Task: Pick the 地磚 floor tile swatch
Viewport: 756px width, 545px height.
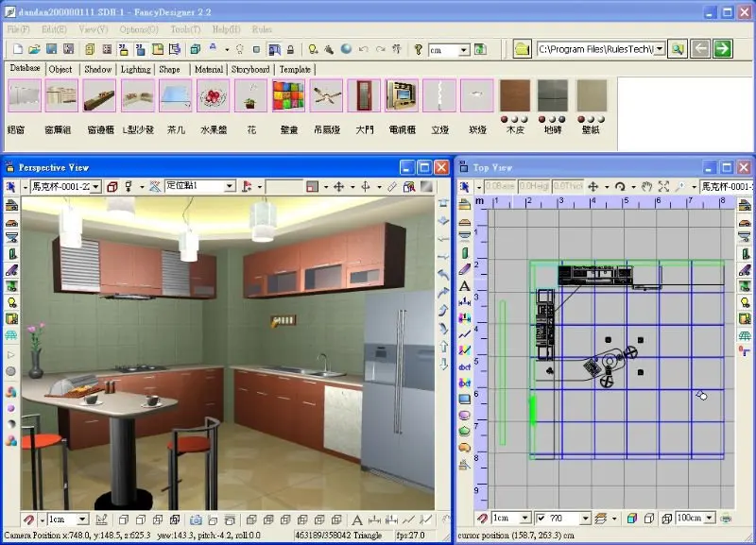Action: (553, 95)
